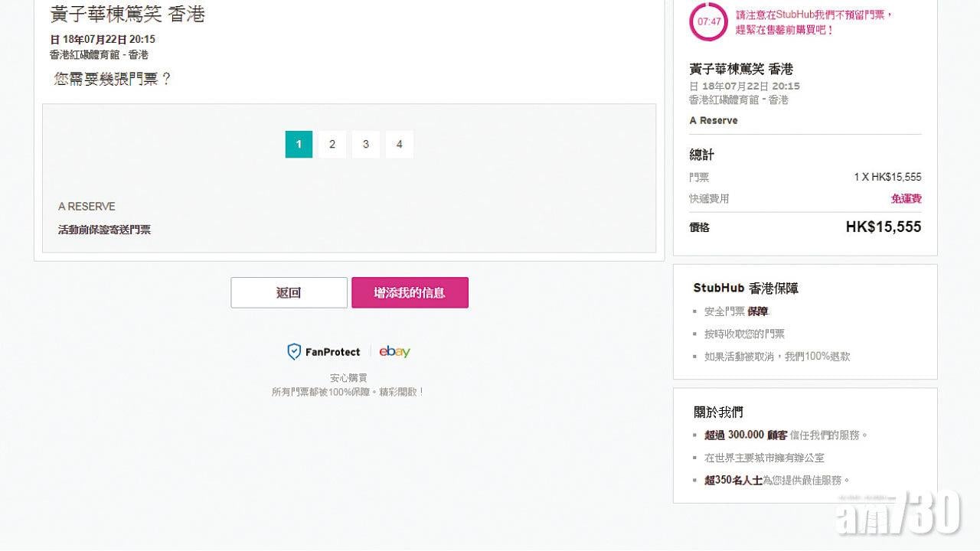
Task: Click the 07:47 countdown timer circle
Action: tap(709, 21)
